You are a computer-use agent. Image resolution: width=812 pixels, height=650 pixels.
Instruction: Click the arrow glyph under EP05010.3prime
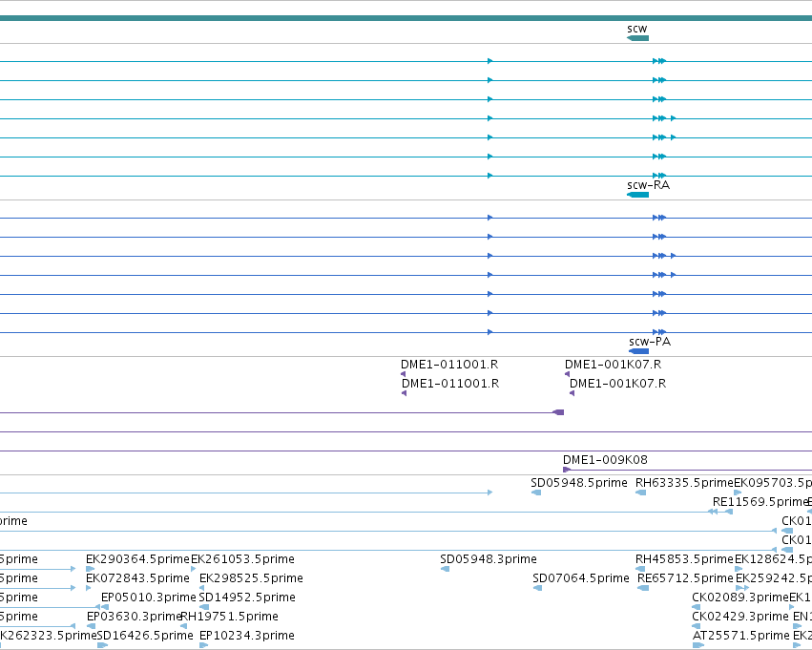tap(105, 607)
